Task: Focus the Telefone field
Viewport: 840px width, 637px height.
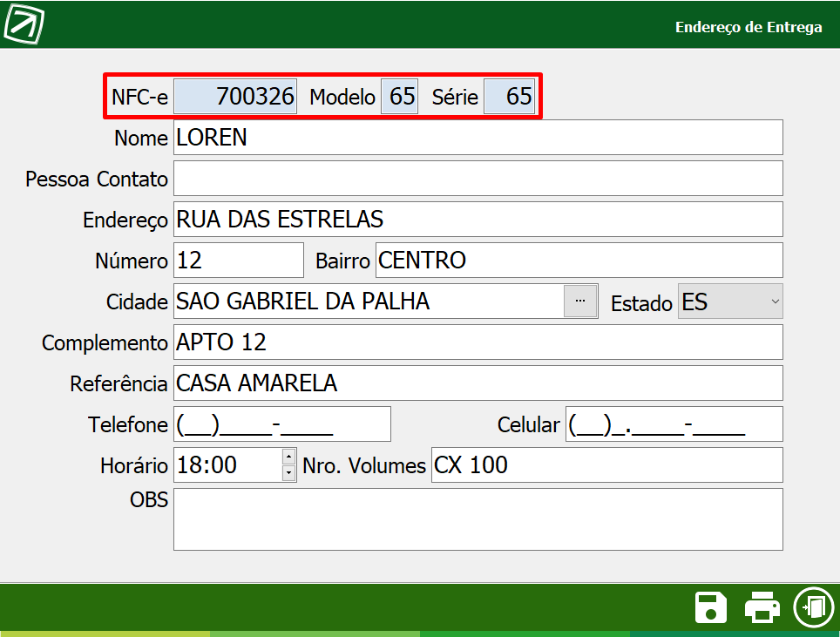Action: [281, 424]
